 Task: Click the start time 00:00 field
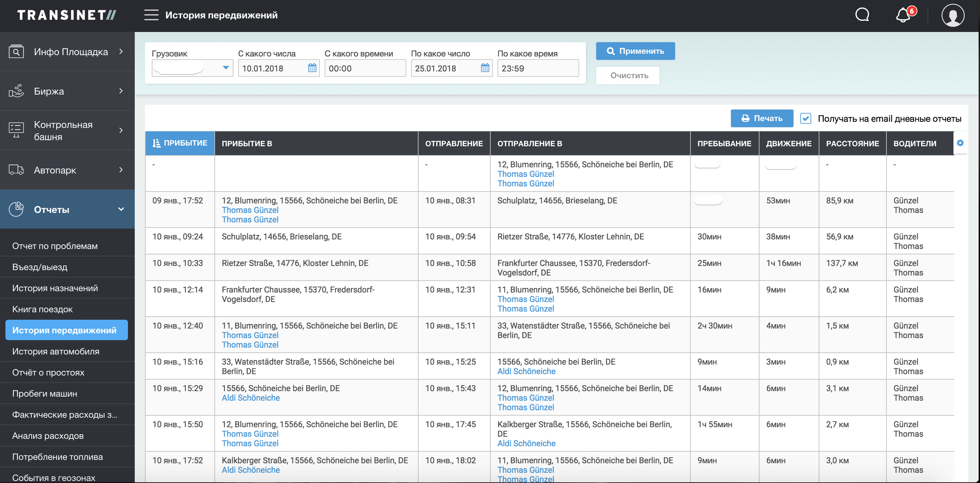364,68
